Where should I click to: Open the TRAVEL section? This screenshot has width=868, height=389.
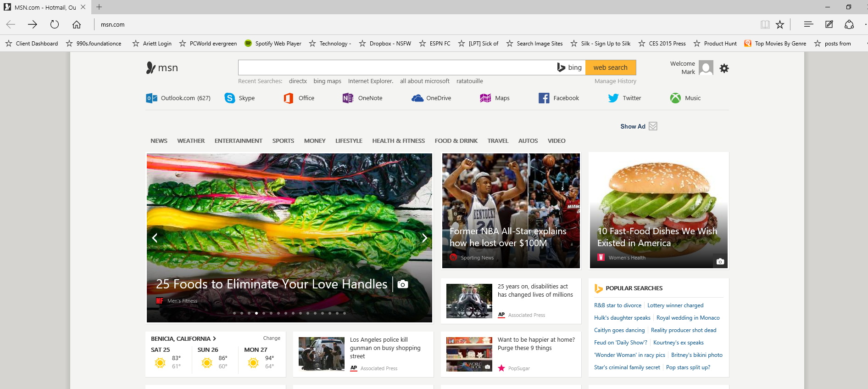pyautogui.click(x=498, y=141)
